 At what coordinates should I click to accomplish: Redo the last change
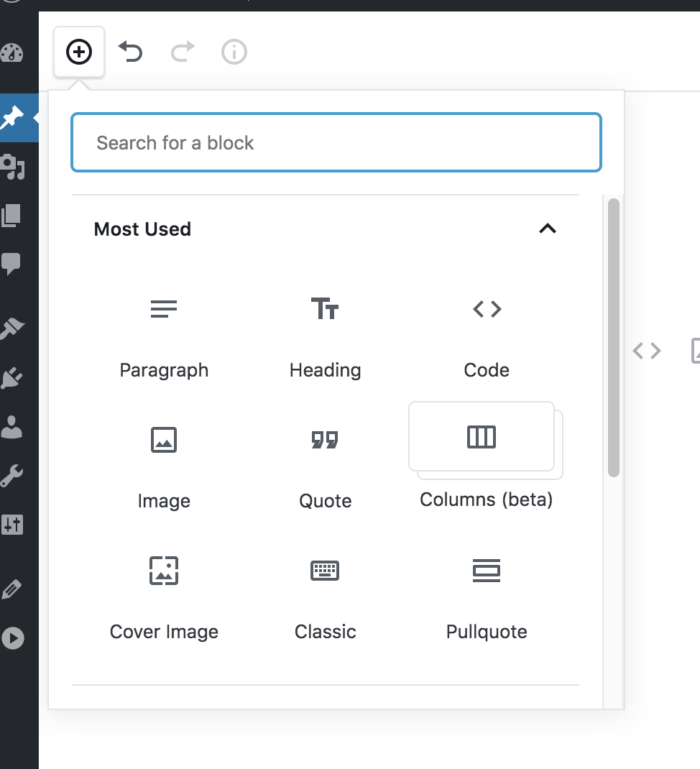point(182,52)
